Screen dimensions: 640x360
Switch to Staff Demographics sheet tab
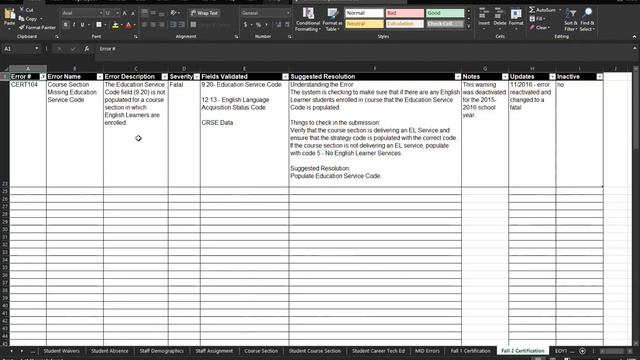tap(161, 351)
